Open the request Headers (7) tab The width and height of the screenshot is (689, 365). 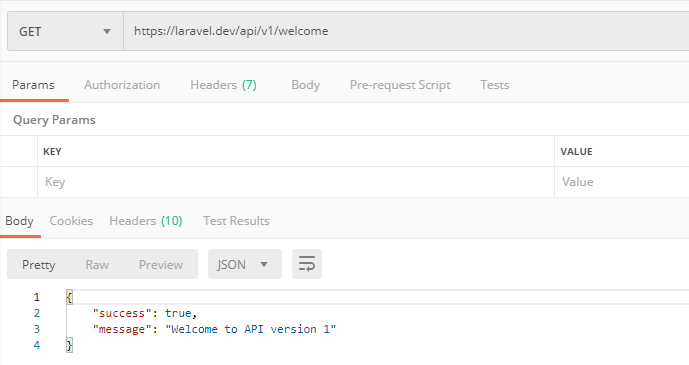click(x=223, y=85)
